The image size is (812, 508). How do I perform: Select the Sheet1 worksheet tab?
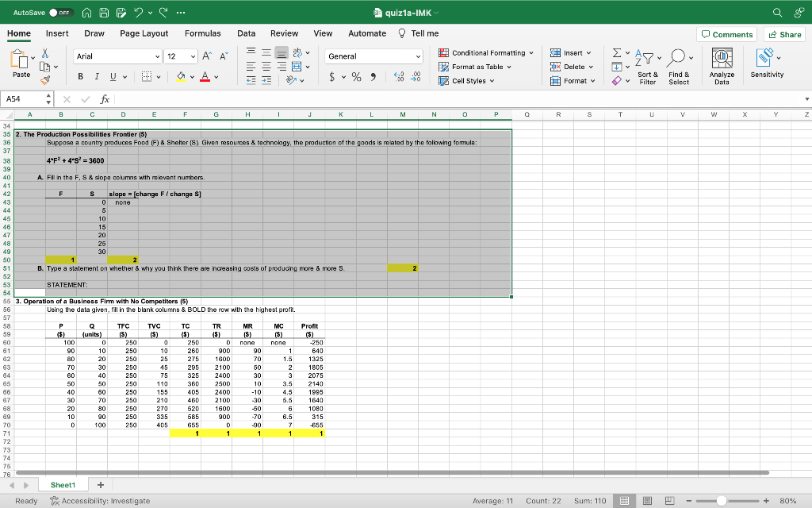point(63,484)
